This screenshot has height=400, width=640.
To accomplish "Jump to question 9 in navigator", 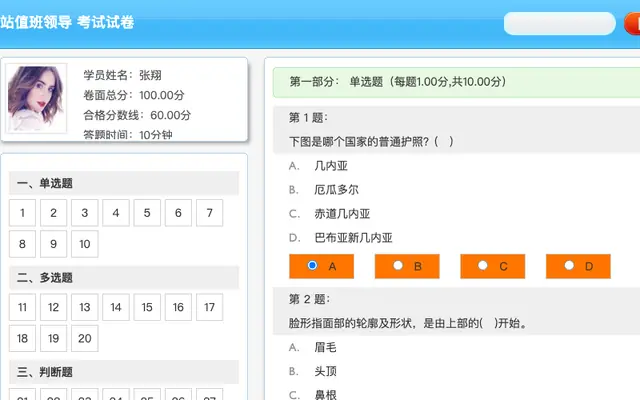I will pos(53,244).
